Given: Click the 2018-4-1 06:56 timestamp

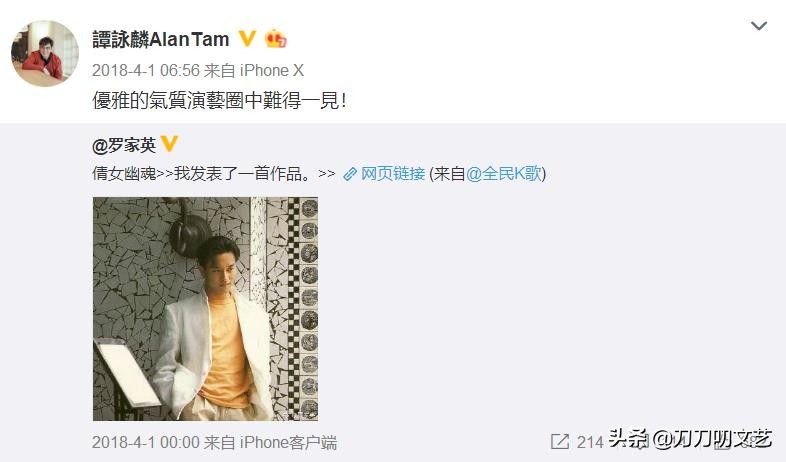Looking at the screenshot, I should (x=146, y=70).
